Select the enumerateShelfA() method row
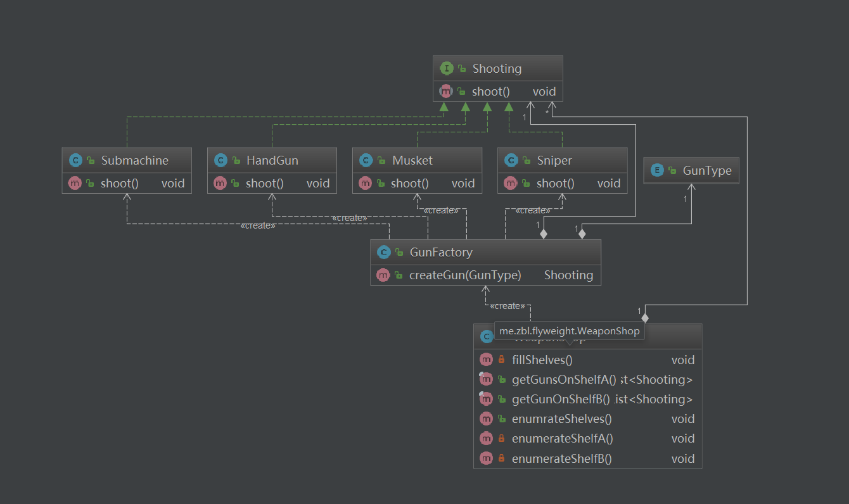 [563, 439]
